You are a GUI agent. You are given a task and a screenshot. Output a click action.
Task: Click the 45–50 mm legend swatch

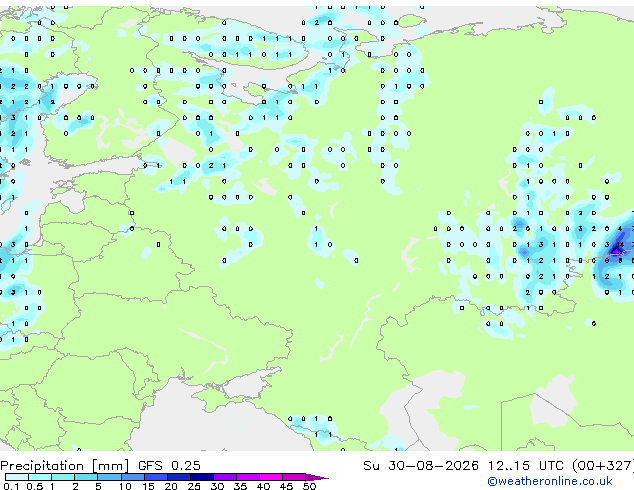(x=294, y=477)
